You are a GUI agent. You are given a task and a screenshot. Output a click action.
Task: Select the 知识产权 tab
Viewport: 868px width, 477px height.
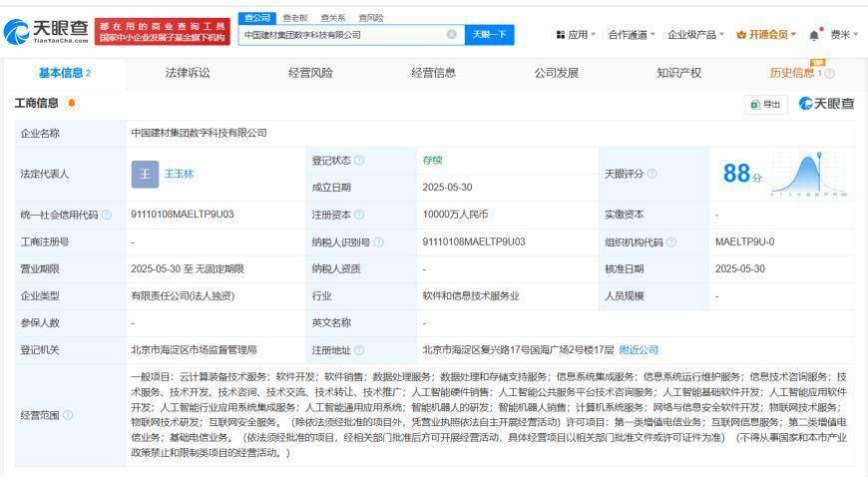pos(679,73)
